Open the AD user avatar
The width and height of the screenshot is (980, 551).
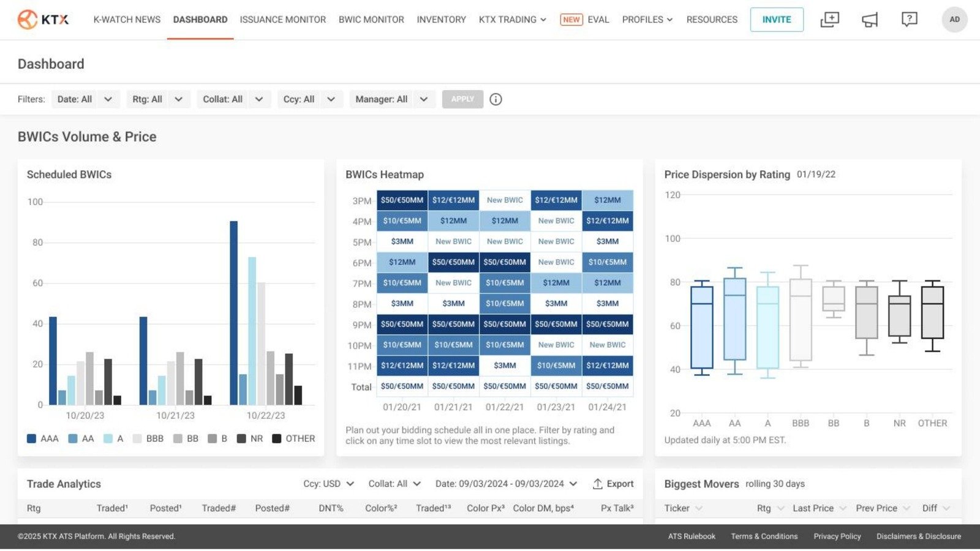pos(954,20)
